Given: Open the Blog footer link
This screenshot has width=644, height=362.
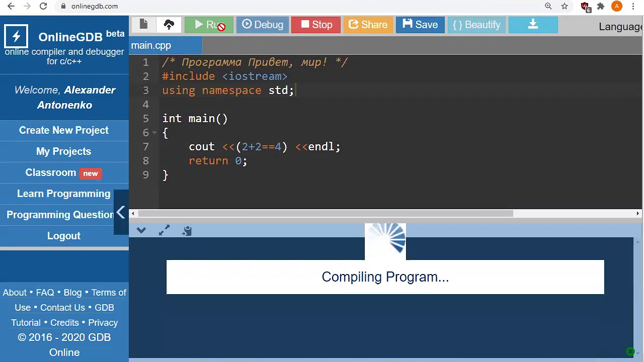Looking at the screenshot, I should click(x=72, y=293).
